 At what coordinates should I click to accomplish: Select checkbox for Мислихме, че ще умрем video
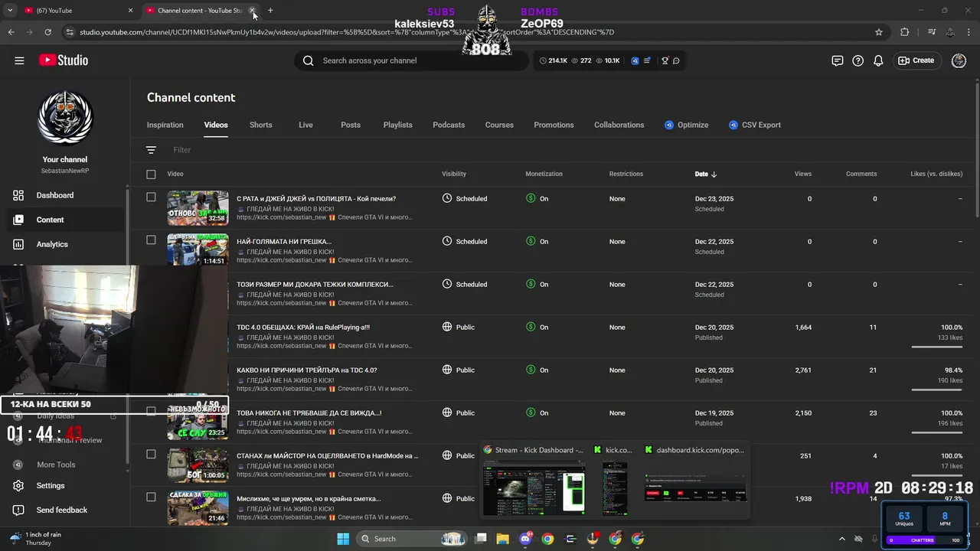click(151, 497)
